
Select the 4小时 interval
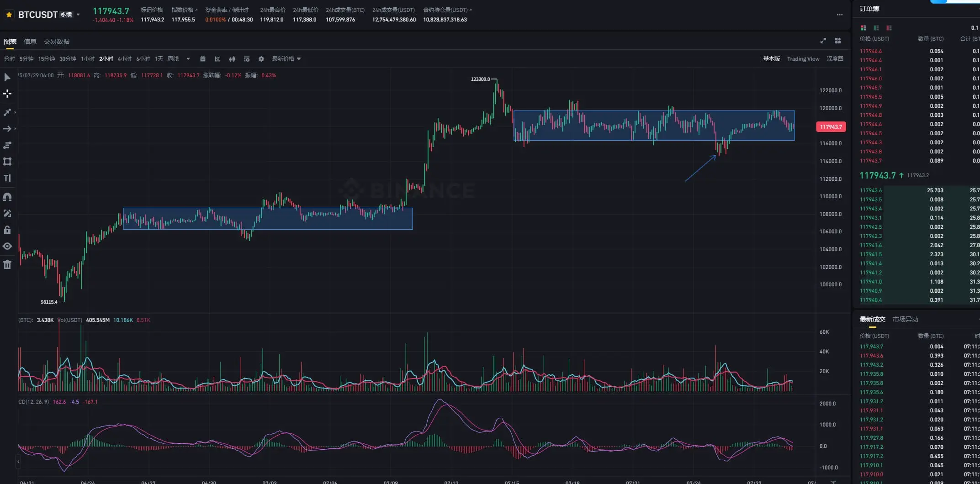pos(124,59)
